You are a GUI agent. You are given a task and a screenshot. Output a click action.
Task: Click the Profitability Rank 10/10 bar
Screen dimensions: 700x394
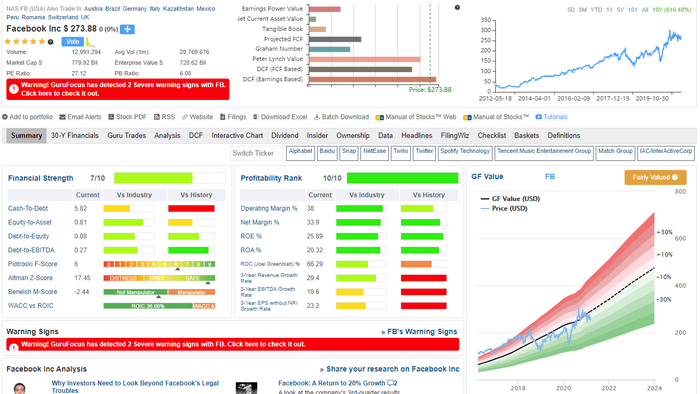pyautogui.click(x=402, y=178)
